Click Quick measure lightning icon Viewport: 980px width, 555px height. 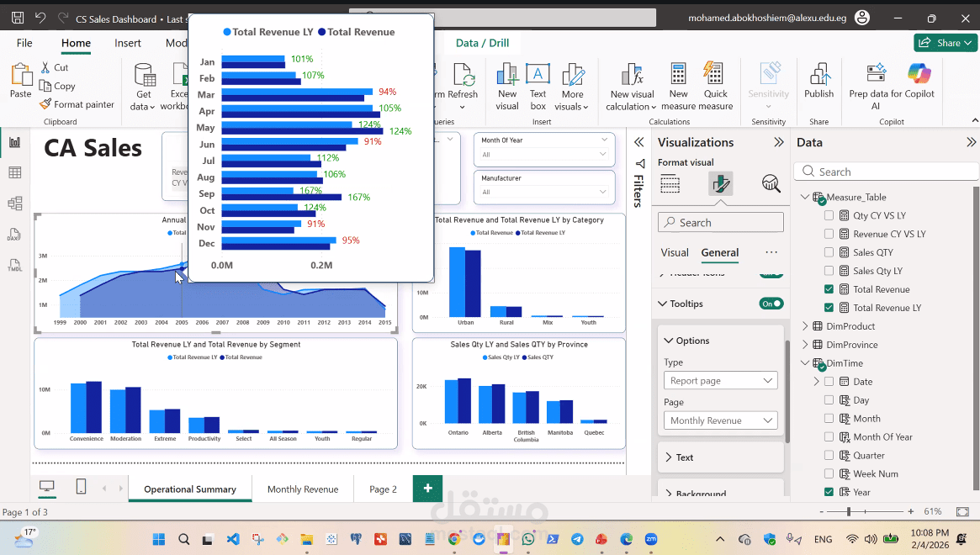pyautogui.click(x=713, y=73)
